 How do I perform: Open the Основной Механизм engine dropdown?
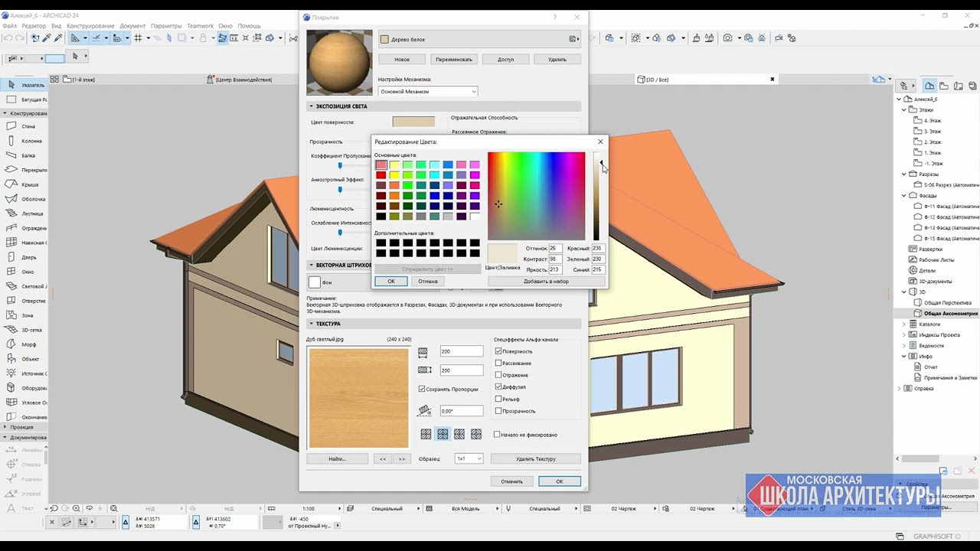pyautogui.click(x=428, y=92)
